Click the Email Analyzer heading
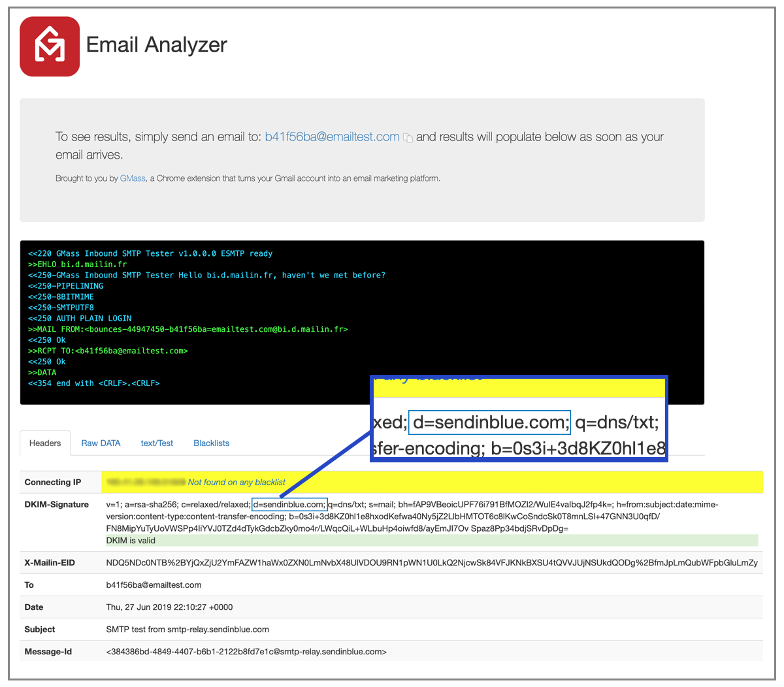 157,44
